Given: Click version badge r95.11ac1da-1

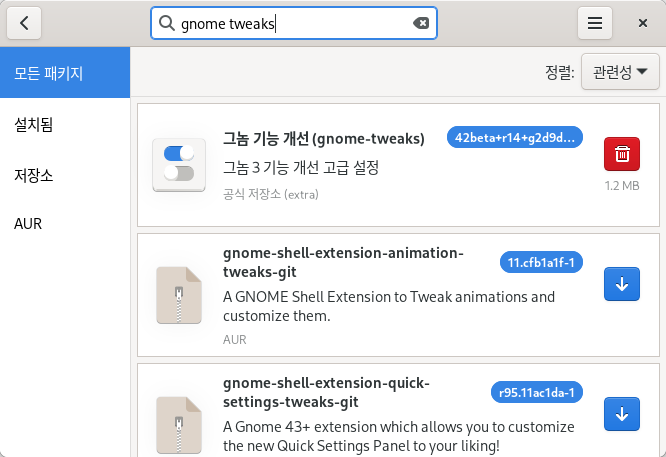Looking at the screenshot, I should [537, 392].
